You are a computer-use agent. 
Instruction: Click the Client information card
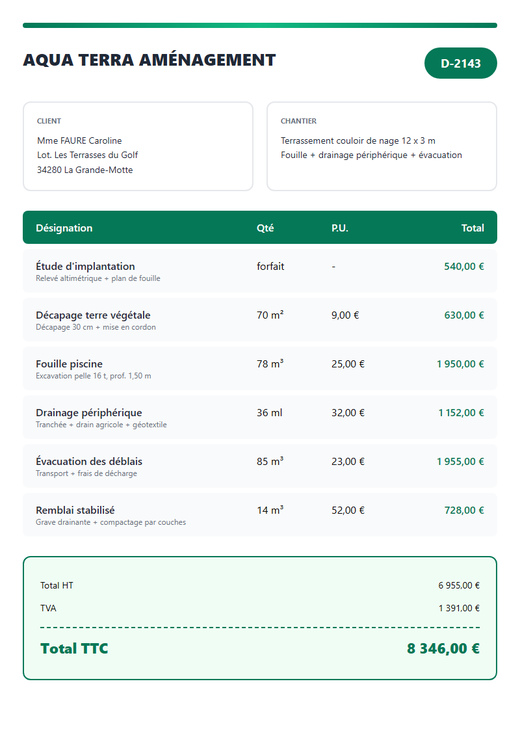pyautogui.click(x=138, y=146)
